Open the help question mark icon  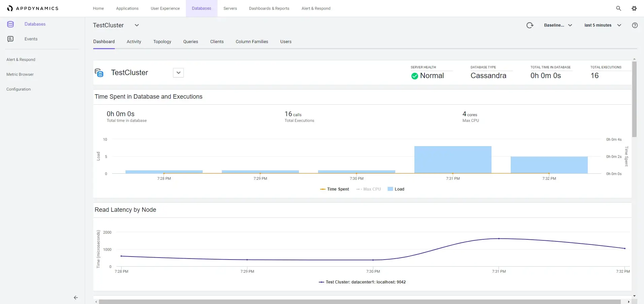(635, 25)
